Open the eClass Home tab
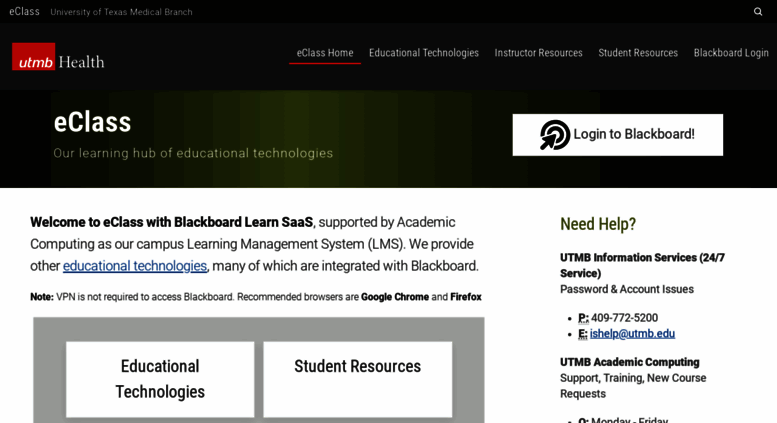 325,53
